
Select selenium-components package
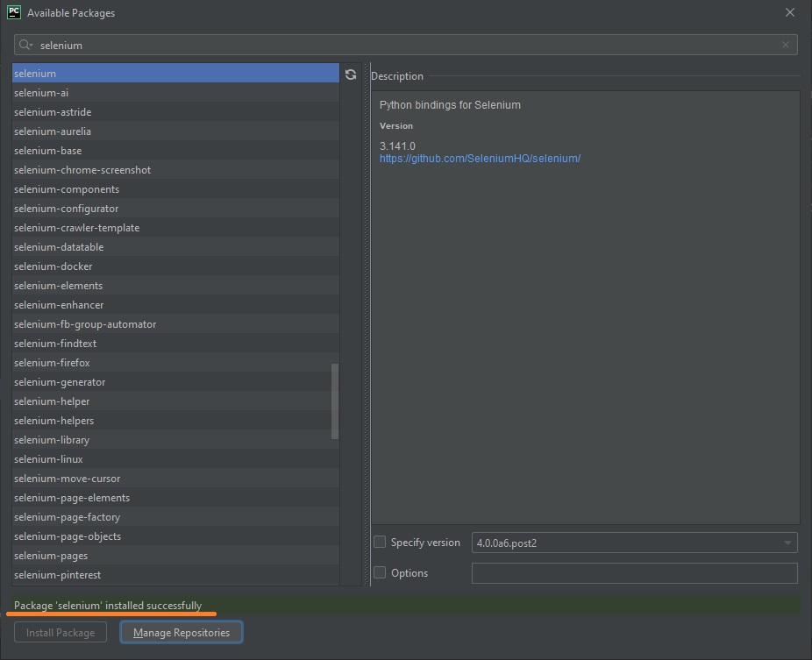(175, 189)
